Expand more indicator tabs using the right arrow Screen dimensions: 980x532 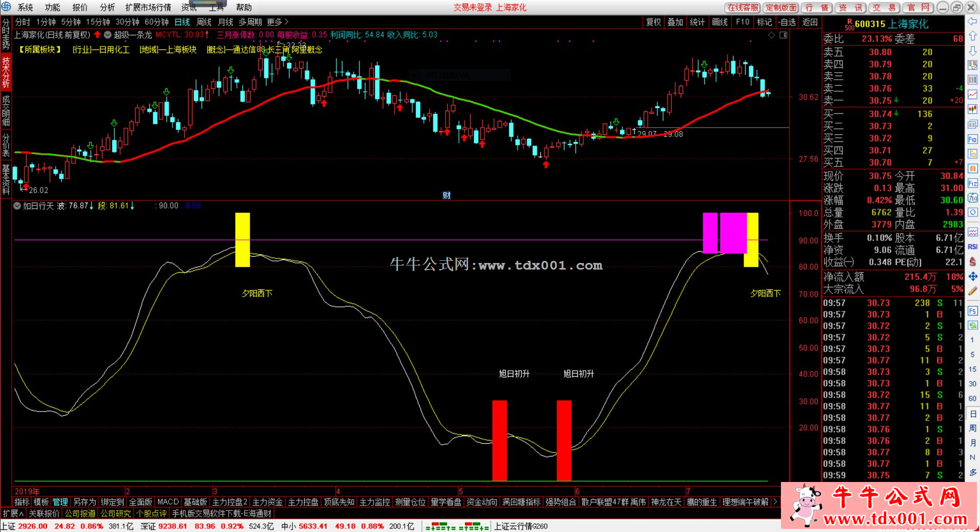click(775, 502)
